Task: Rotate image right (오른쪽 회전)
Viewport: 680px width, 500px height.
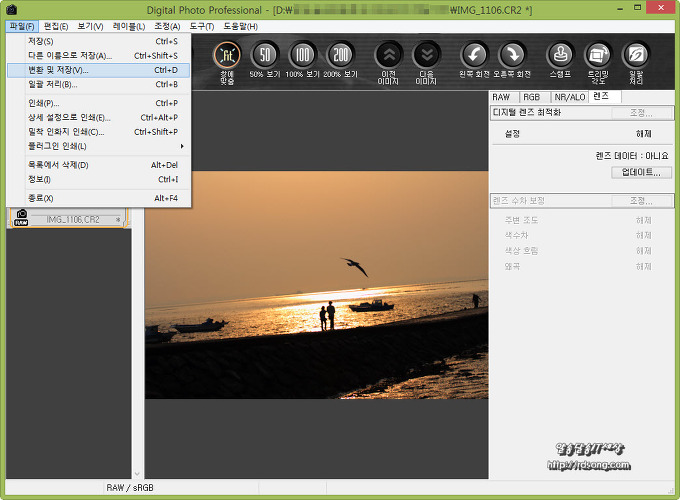Action: 512,55
